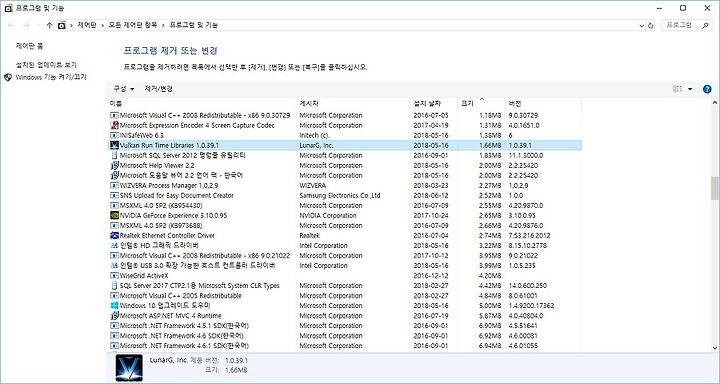Image resolution: width=720 pixels, height=384 pixels.
Task: Select Microsoft Visual C++ 2008 Redistributable x86 9.0.30729
Action: point(345,115)
